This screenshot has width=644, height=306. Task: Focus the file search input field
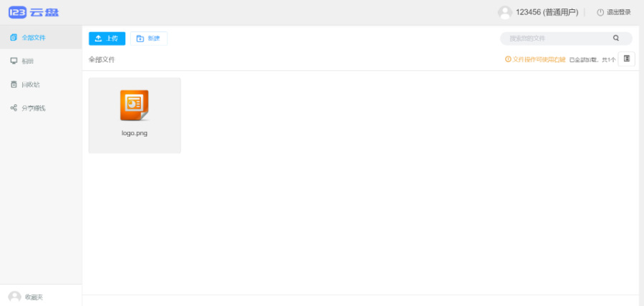pos(555,38)
